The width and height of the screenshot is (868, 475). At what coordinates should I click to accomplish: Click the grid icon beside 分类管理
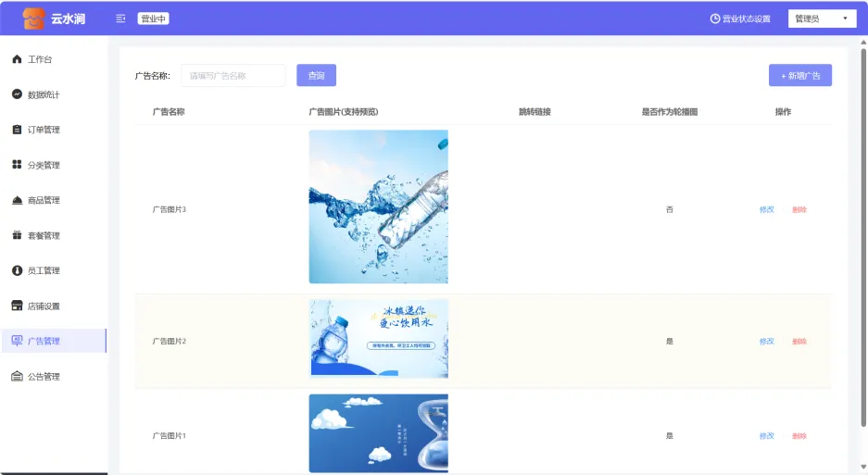pos(17,165)
